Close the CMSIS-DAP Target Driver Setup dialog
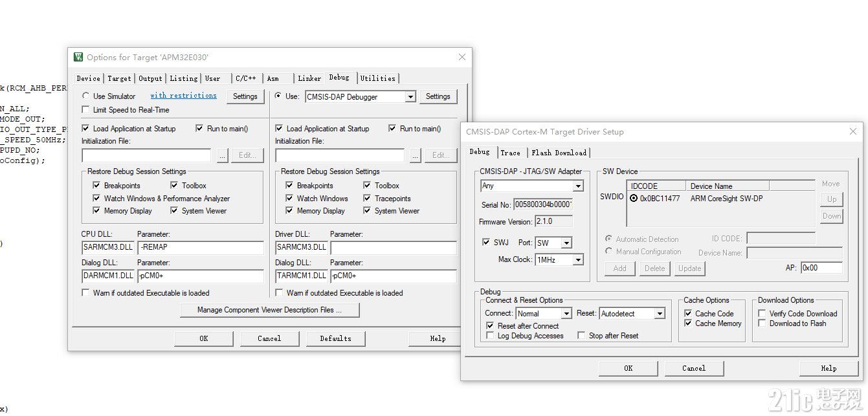 pyautogui.click(x=853, y=131)
